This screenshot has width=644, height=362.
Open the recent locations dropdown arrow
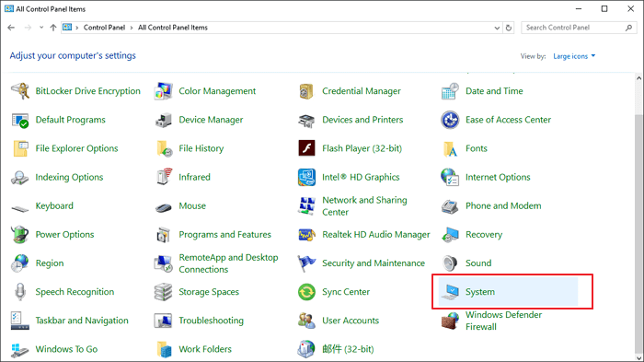point(41,28)
